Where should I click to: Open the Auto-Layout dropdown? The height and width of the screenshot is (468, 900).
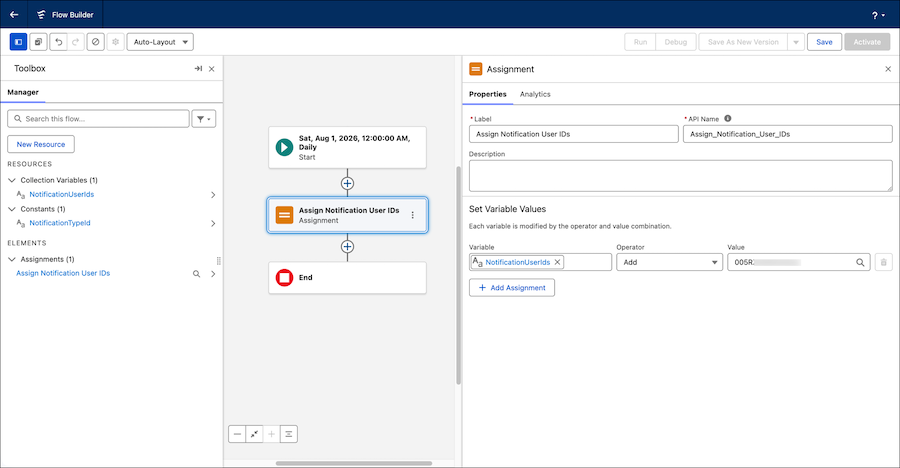[160, 42]
